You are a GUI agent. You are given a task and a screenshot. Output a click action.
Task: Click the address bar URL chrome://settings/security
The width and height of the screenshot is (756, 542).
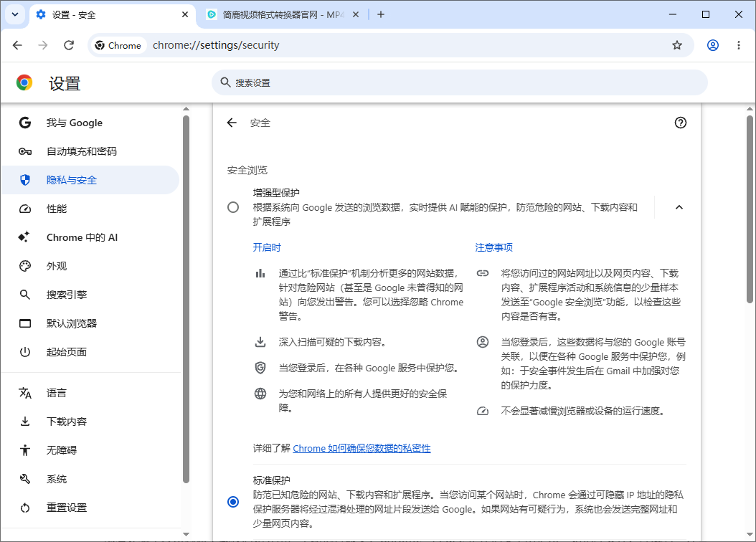215,45
